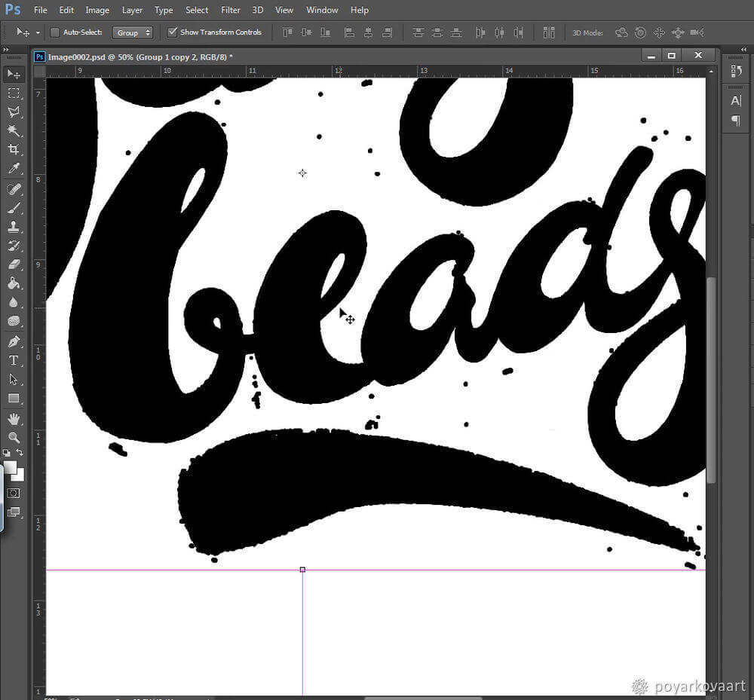Select the Move tool in toolbox

point(14,74)
